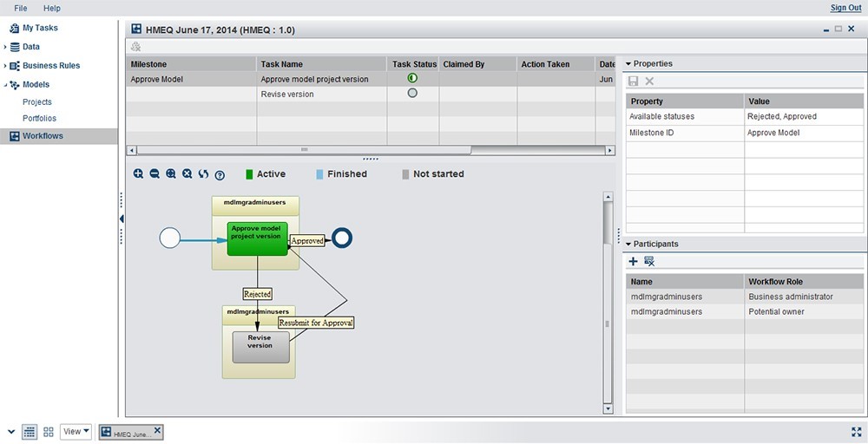Open the Help menu
The height and width of the screenshot is (444, 868).
pos(52,8)
